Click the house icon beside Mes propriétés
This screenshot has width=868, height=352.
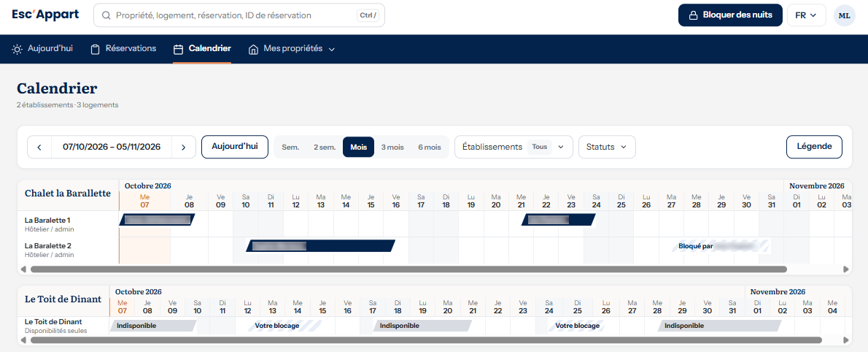click(x=254, y=49)
